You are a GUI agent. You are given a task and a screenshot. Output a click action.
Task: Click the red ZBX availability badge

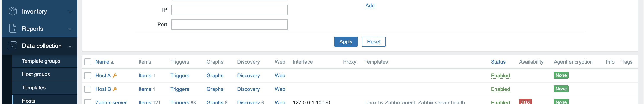(525, 102)
